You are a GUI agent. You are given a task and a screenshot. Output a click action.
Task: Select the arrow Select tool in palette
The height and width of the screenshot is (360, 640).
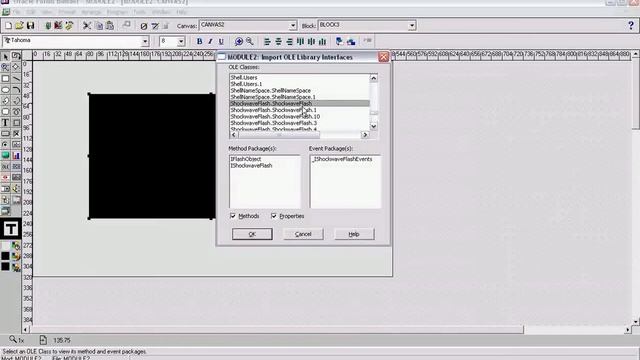click(x=5, y=56)
